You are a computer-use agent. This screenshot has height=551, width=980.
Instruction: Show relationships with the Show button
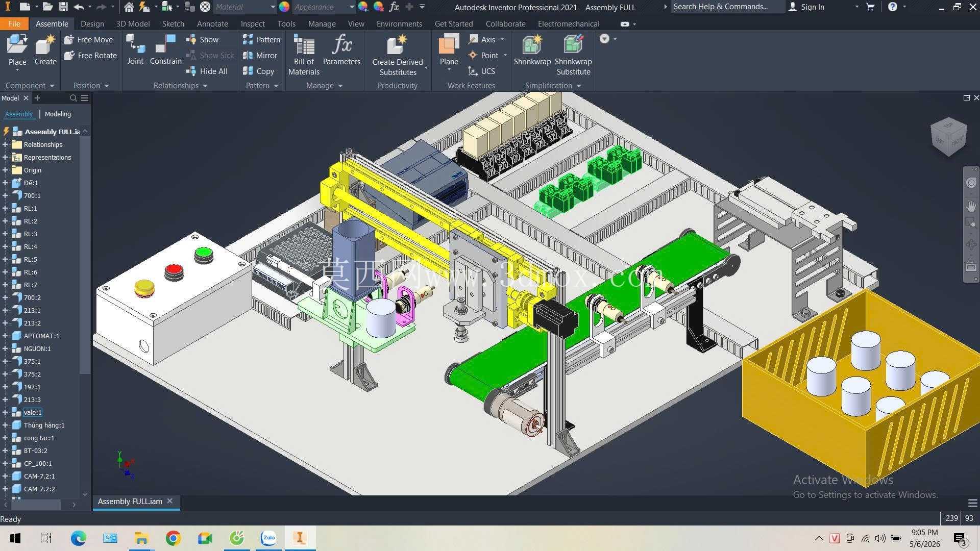[x=203, y=39]
